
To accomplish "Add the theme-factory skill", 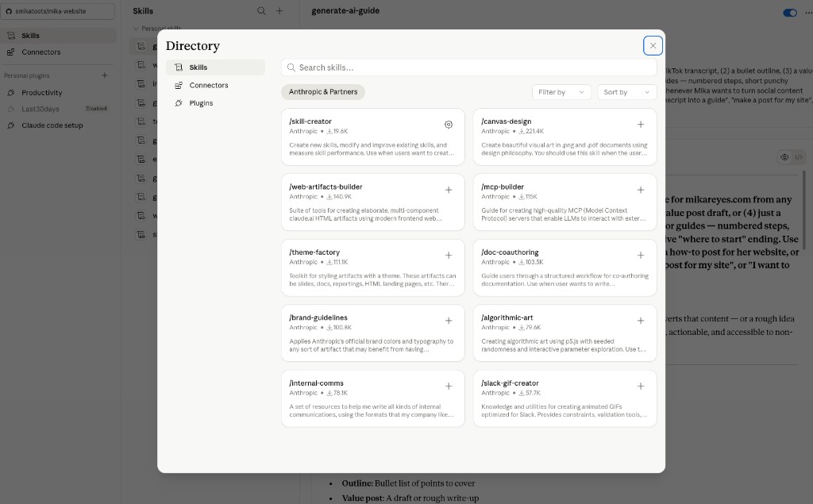I will click(x=449, y=256).
